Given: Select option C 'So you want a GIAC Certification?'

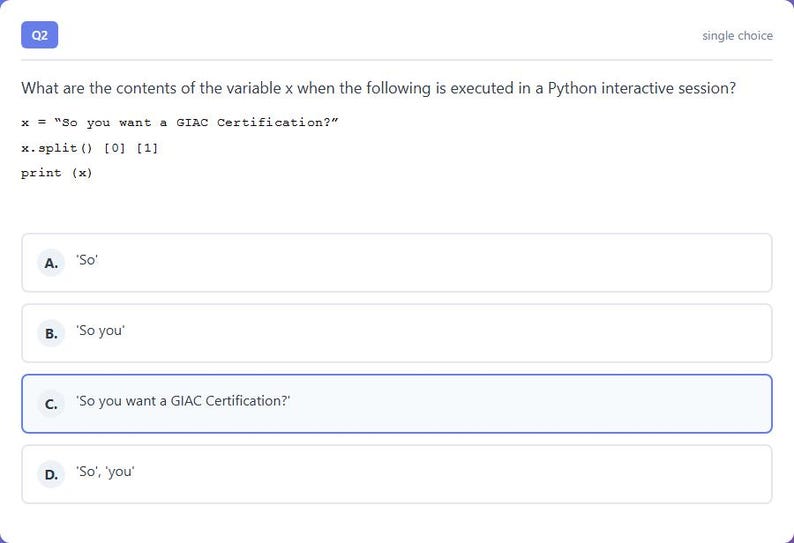Looking at the screenshot, I should coord(396,404).
